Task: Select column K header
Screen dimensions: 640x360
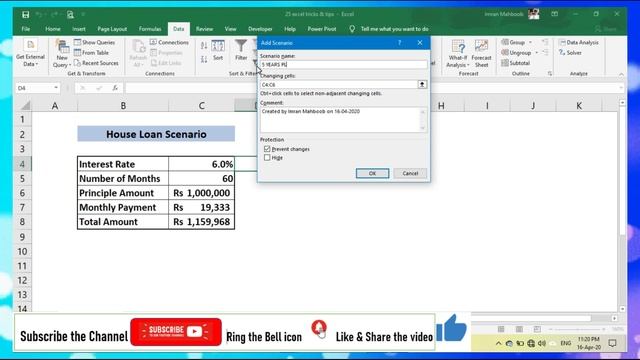Action: [579, 106]
